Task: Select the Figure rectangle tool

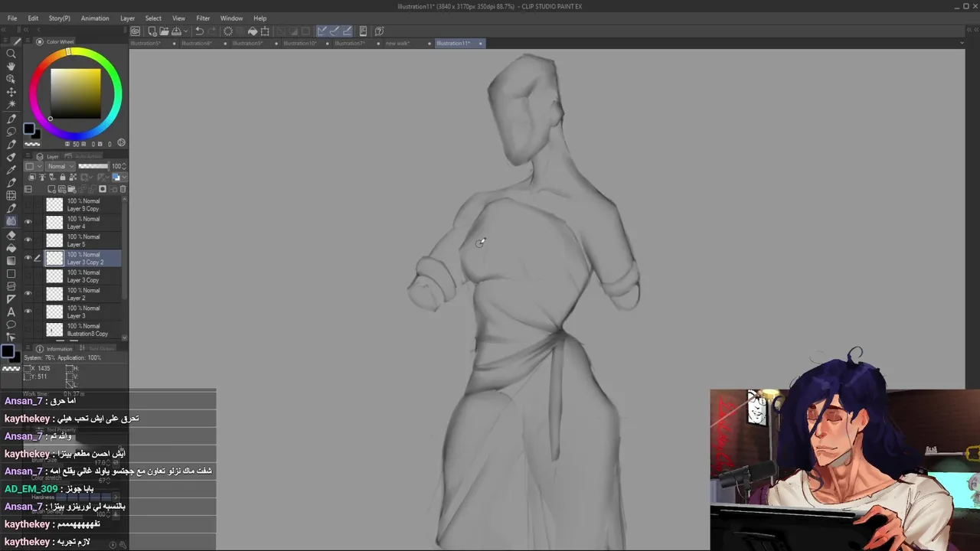Action: coord(11,273)
